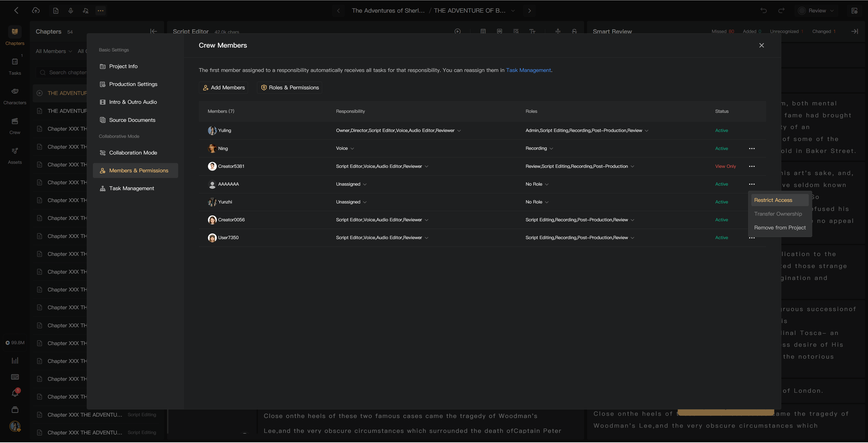Open more options for User7350
This screenshot has height=443, width=868.
point(752,238)
